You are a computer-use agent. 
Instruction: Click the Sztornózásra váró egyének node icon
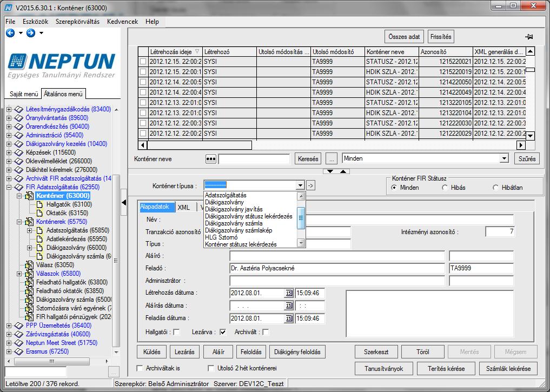30,308
